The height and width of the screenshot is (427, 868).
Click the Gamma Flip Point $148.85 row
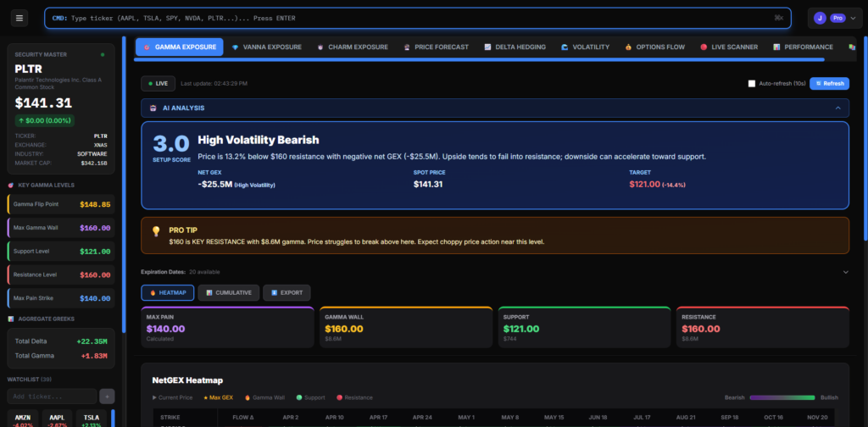pyautogui.click(x=61, y=204)
